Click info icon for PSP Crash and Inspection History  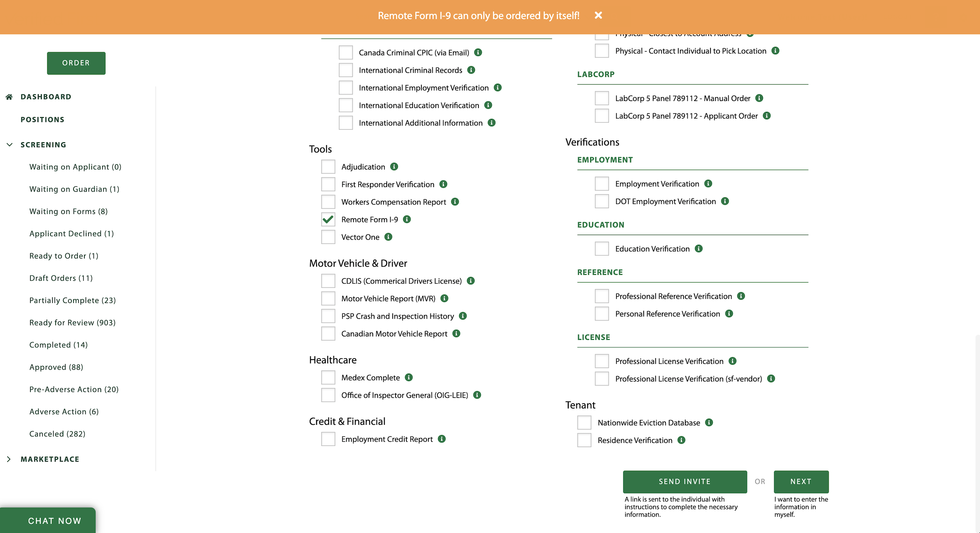coord(463,316)
